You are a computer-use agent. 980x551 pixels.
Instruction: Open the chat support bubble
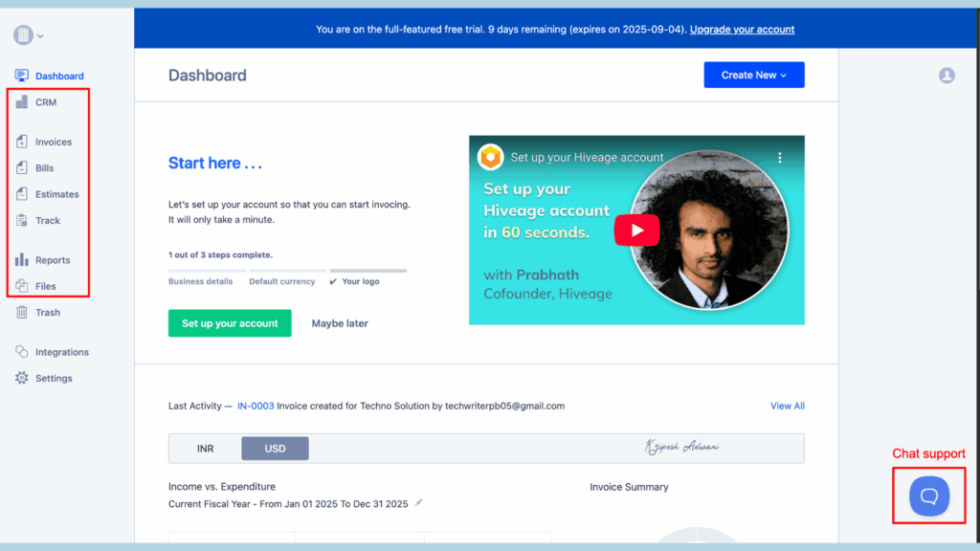(x=928, y=496)
